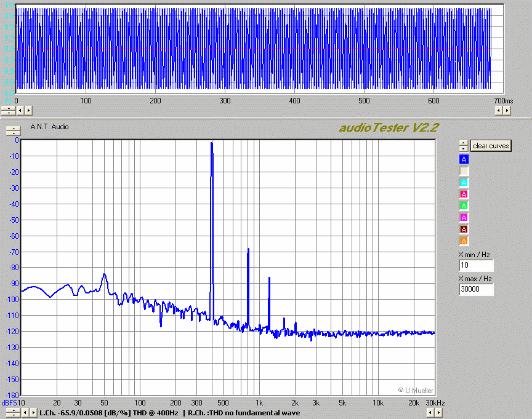Activate the dark red 'A' curve swatch
The height and width of the screenshot is (419, 532).
pyautogui.click(x=464, y=229)
